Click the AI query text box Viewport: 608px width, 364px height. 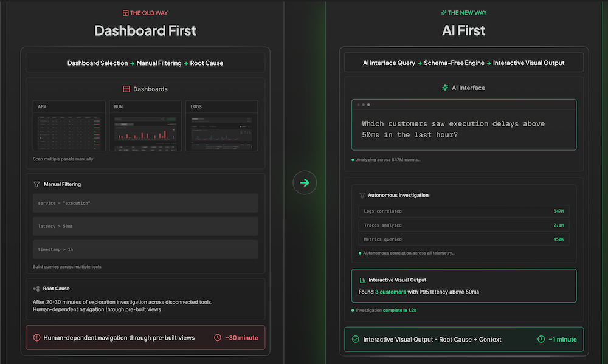tap(464, 125)
